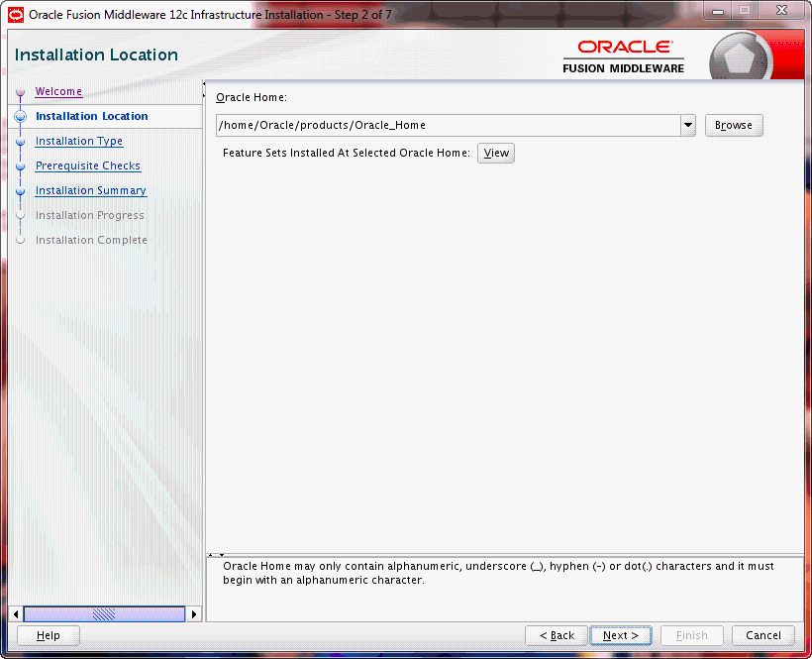Click the Oracle window title icon

pyautogui.click(x=16, y=15)
